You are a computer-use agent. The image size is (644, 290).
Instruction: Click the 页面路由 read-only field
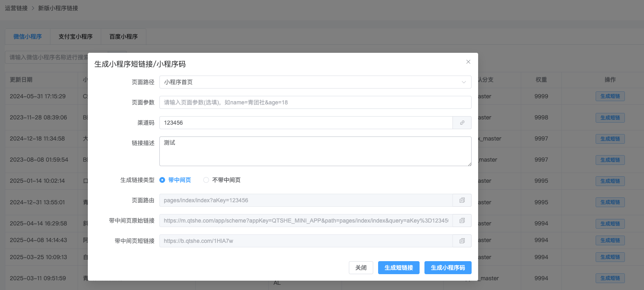tap(306, 200)
